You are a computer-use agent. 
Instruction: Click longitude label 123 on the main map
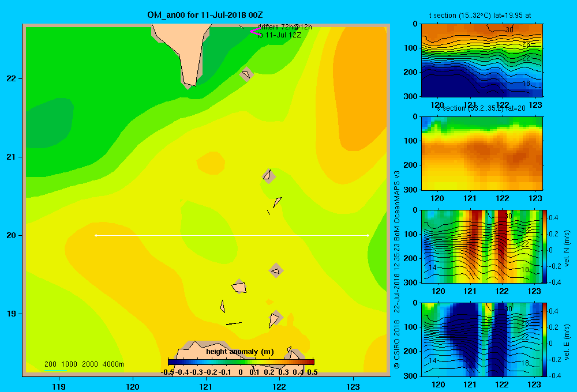point(353,386)
